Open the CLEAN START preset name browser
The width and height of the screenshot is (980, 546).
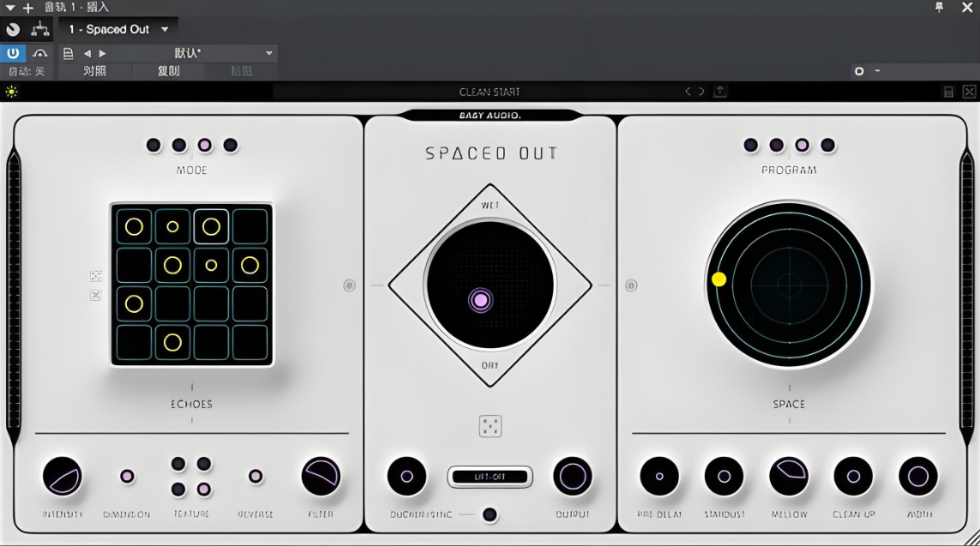(490, 92)
